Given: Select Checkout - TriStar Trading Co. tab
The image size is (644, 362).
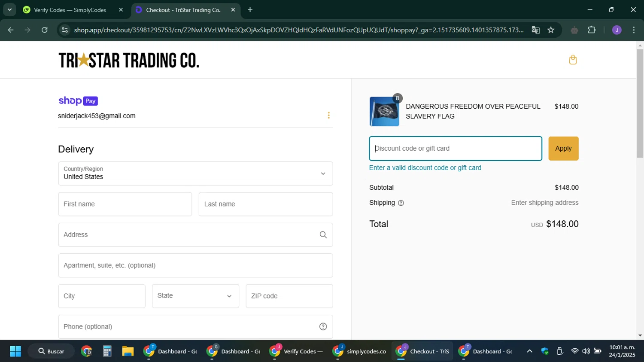Looking at the screenshot, I should tap(186, 10).
